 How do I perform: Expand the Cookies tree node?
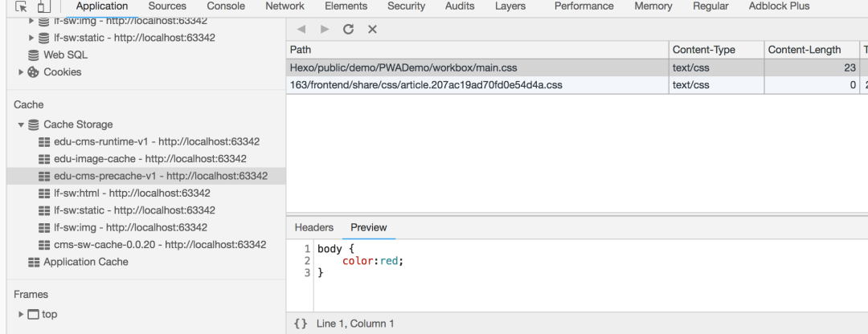click(22, 72)
